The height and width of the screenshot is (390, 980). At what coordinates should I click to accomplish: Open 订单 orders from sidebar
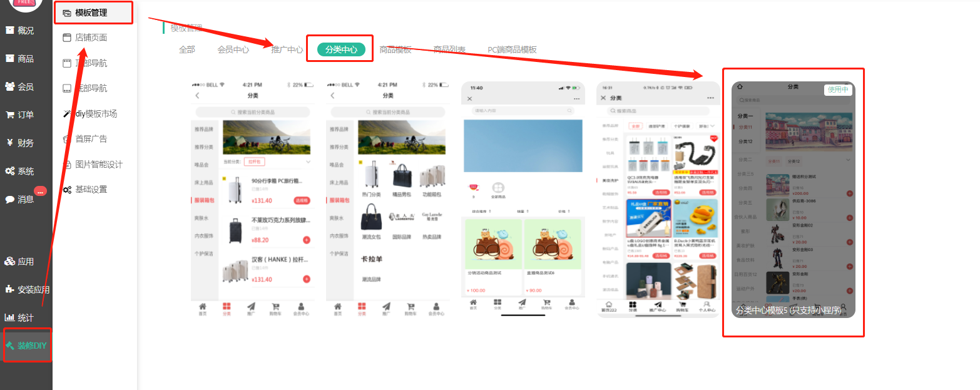pos(20,115)
